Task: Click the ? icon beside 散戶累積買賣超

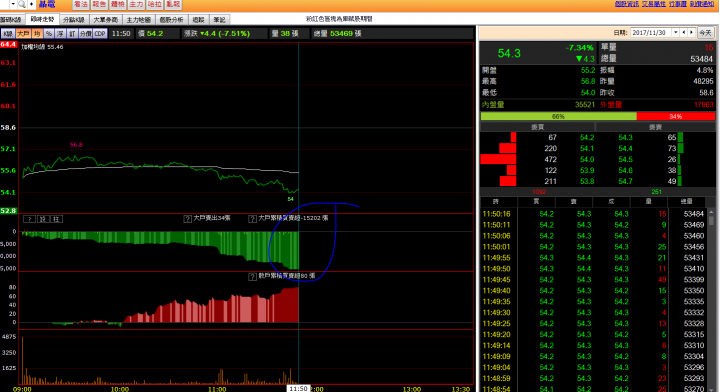Action: pos(252,276)
